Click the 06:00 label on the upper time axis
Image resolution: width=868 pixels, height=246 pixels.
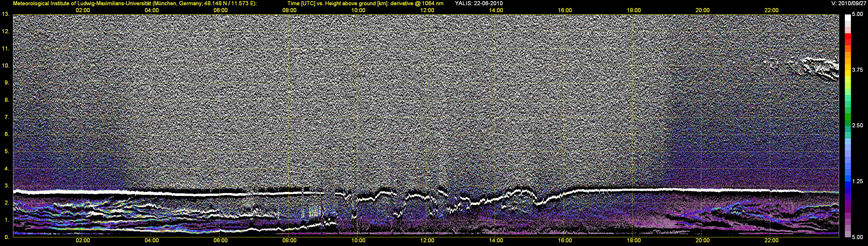pos(221,10)
